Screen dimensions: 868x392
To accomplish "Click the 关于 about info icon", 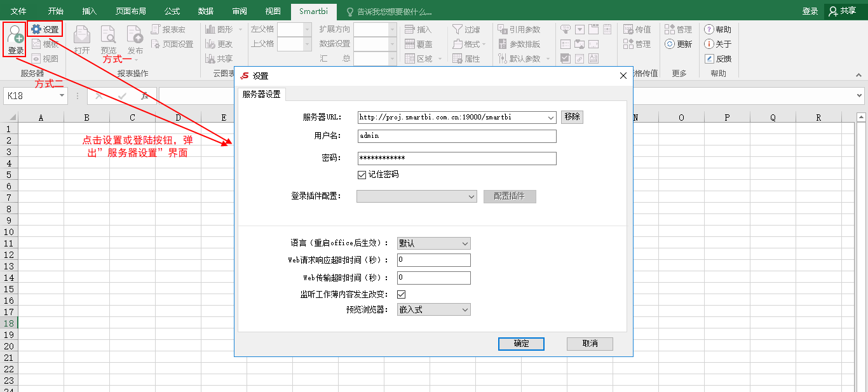I will (x=718, y=44).
